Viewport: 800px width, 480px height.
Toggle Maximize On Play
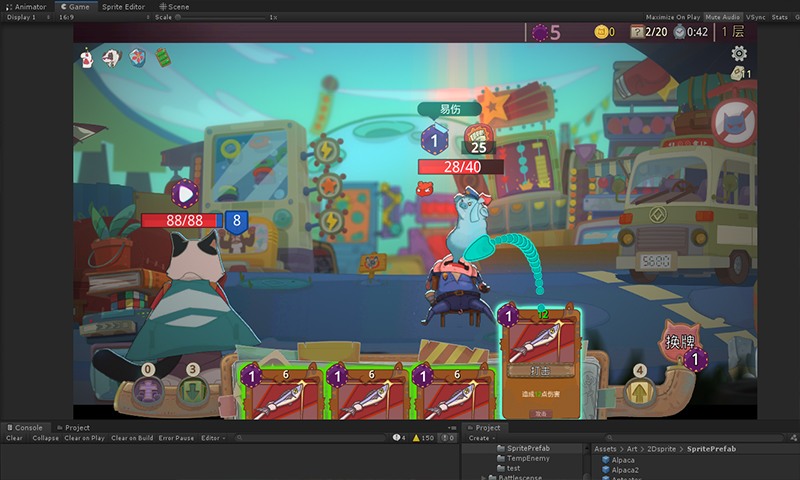click(672, 17)
